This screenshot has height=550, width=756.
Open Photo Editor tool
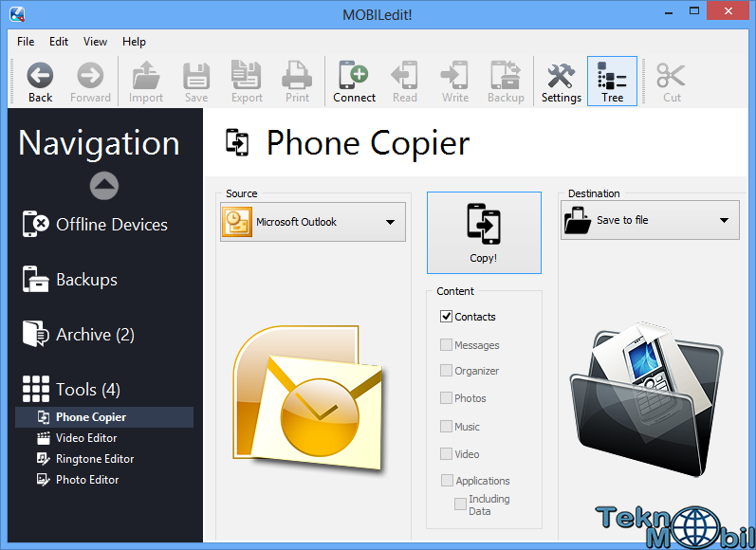(x=78, y=479)
